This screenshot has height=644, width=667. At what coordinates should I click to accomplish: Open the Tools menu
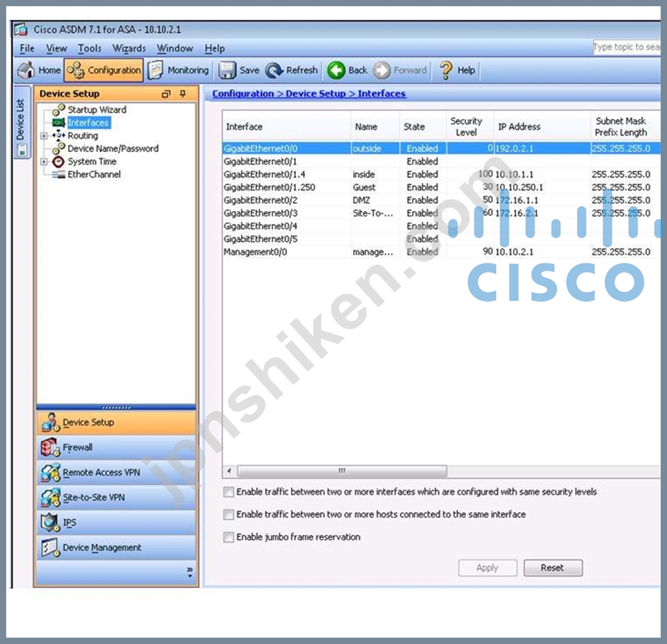[x=89, y=49]
